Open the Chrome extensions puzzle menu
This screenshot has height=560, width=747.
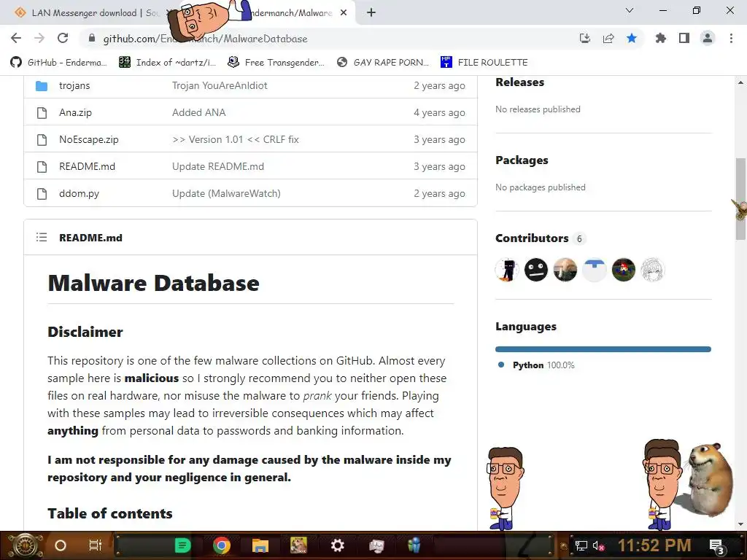660,38
